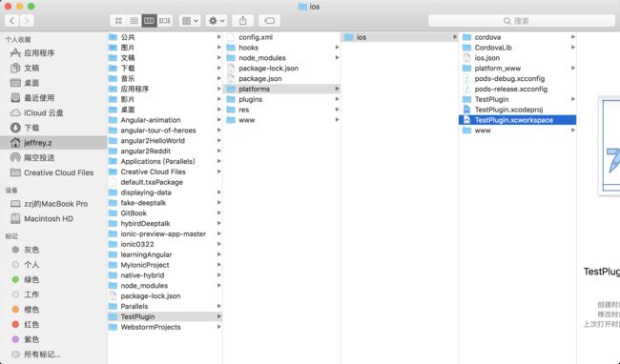Focus the search field

[x=522, y=21]
